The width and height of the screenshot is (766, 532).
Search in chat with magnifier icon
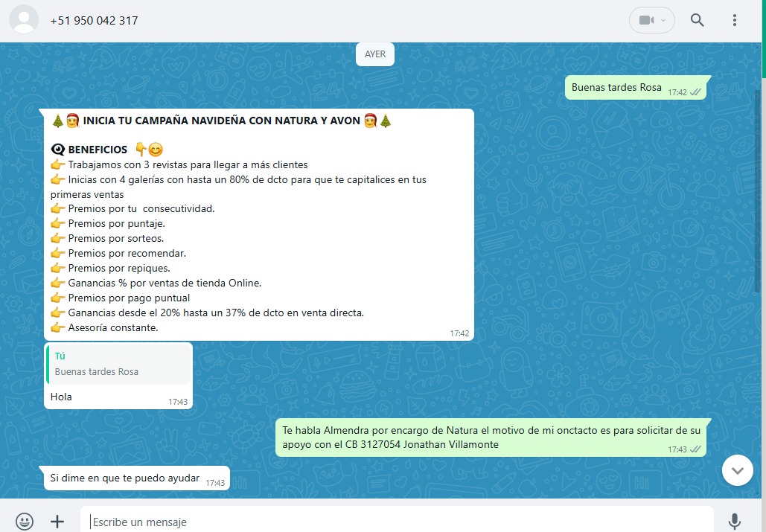697,20
